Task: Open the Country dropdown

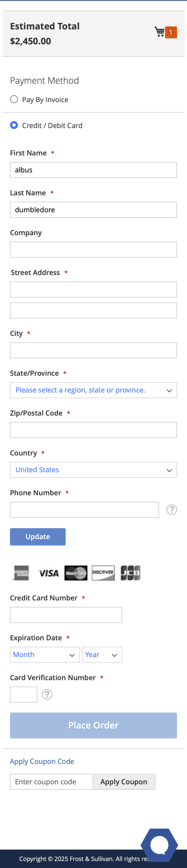Action: pyautogui.click(x=93, y=470)
